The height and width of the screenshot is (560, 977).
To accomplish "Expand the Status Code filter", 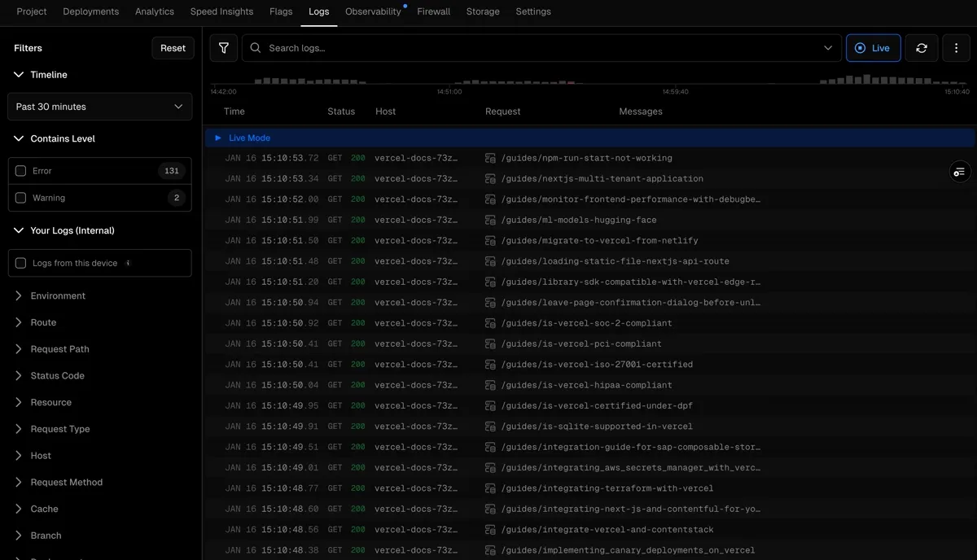I will tap(49, 375).
